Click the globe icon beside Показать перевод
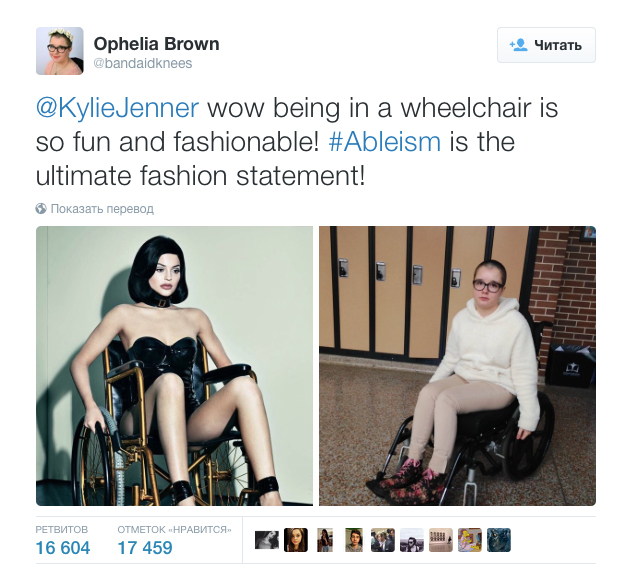Image resolution: width=633 pixels, height=570 pixels. (41, 208)
